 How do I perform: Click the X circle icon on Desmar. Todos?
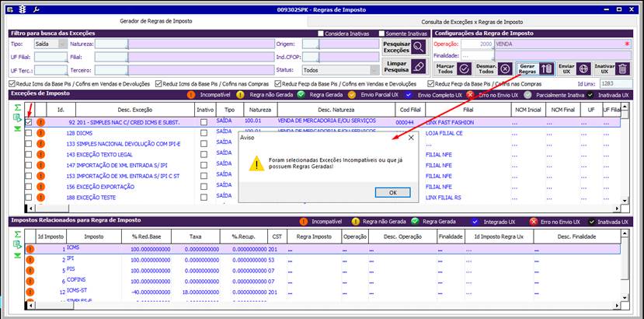(506, 68)
